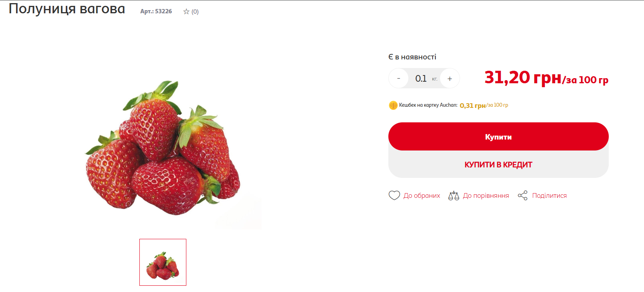Click КУПИТИ В КРЕДИТ button

click(x=498, y=165)
